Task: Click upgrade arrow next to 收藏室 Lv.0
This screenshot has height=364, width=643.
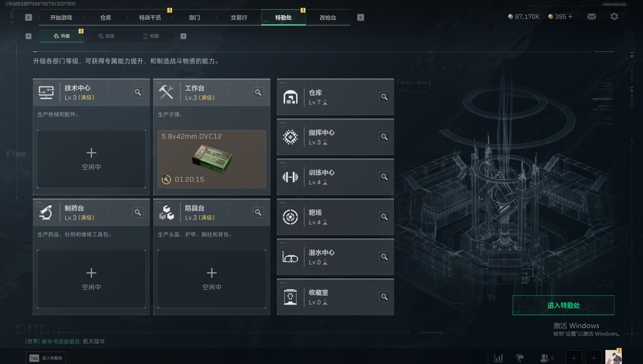Action: (325, 303)
